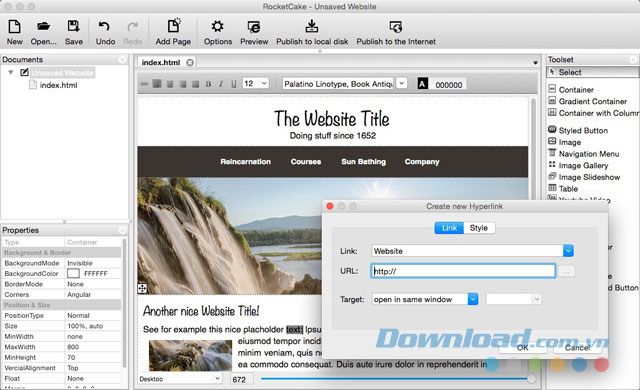Open an existing project file

pos(43,33)
